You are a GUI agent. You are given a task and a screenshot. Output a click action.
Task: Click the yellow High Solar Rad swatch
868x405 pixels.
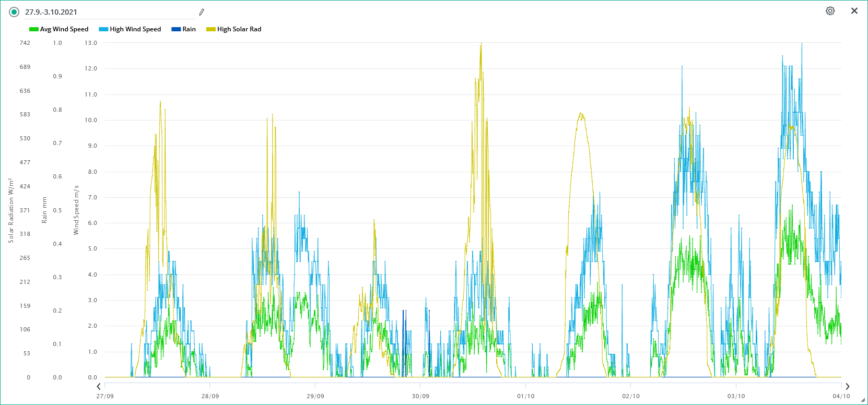211,29
